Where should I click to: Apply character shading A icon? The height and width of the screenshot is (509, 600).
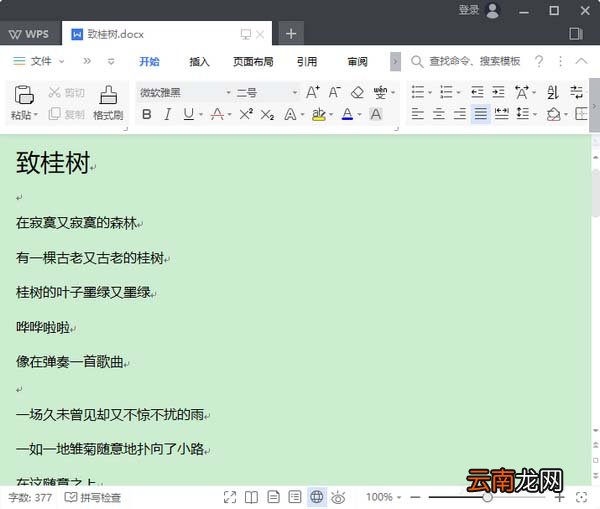(376, 114)
